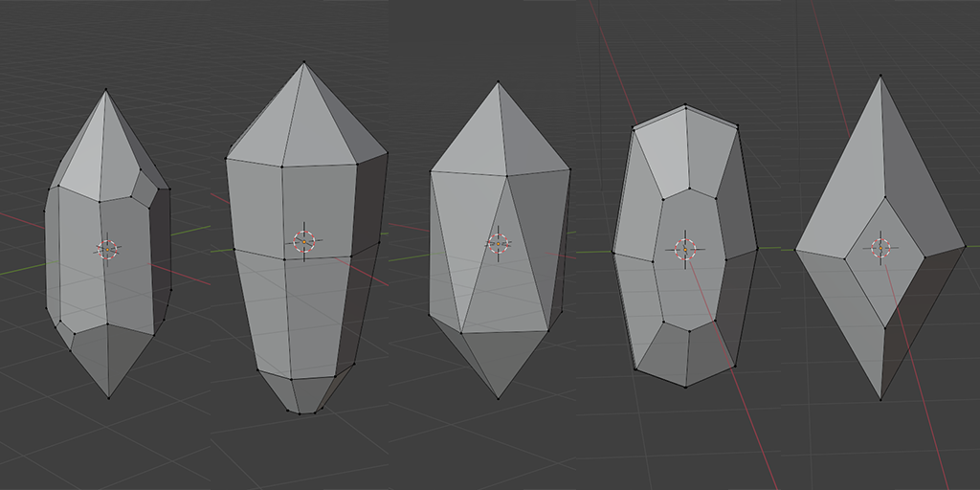Click the 3D cursor on the middle crystal

click(x=498, y=243)
